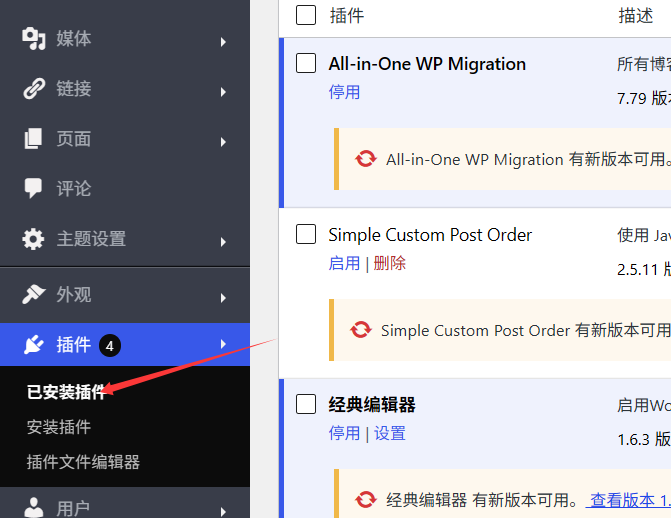The image size is (671, 518).
Task: Click the Simple Custom Post Order plugin title
Action: (430, 235)
